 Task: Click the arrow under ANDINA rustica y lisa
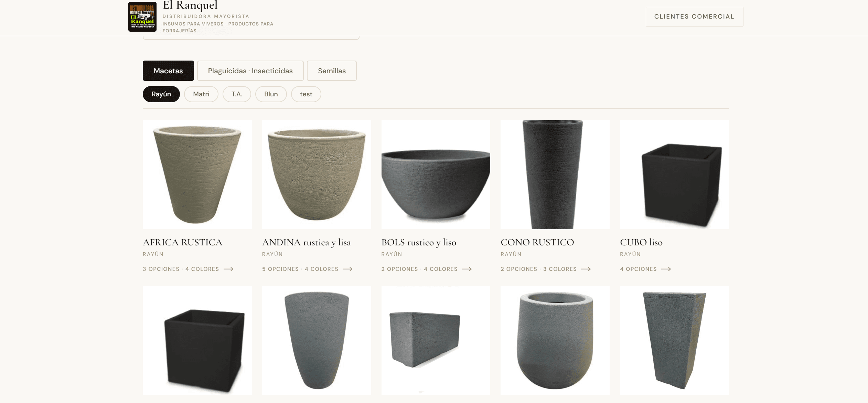point(347,269)
